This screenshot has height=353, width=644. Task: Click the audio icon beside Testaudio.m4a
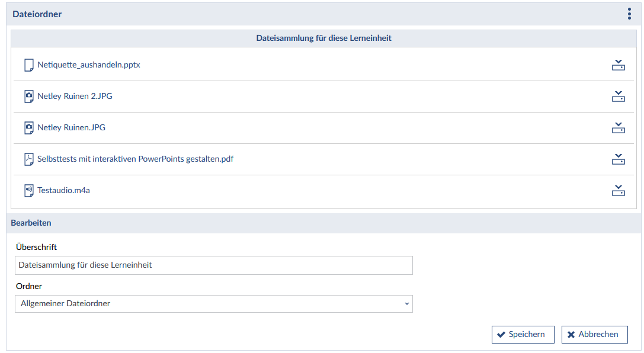click(28, 191)
